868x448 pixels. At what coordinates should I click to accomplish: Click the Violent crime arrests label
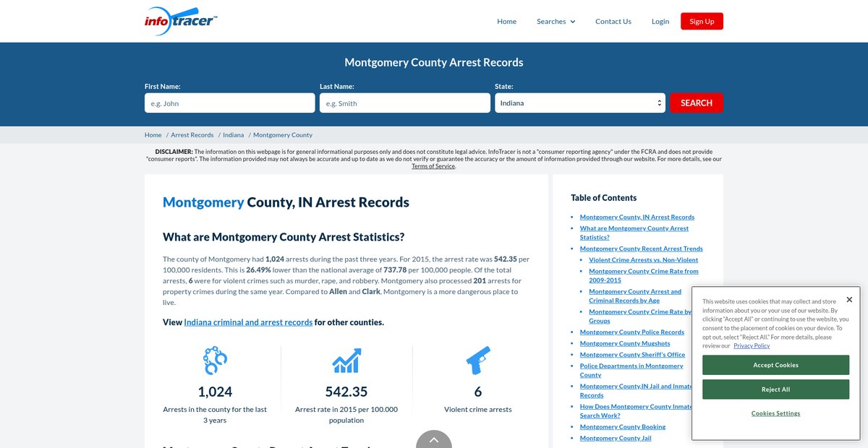click(x=477, y=409)
